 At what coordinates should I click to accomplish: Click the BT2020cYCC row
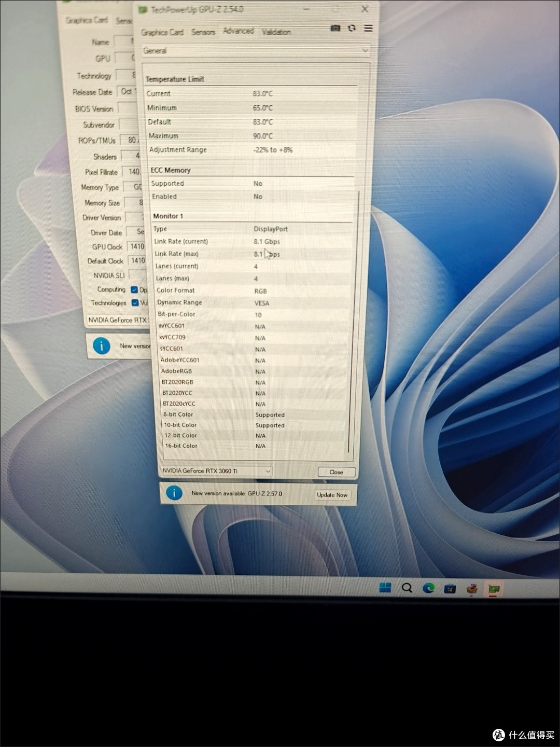tap(255, 404)
